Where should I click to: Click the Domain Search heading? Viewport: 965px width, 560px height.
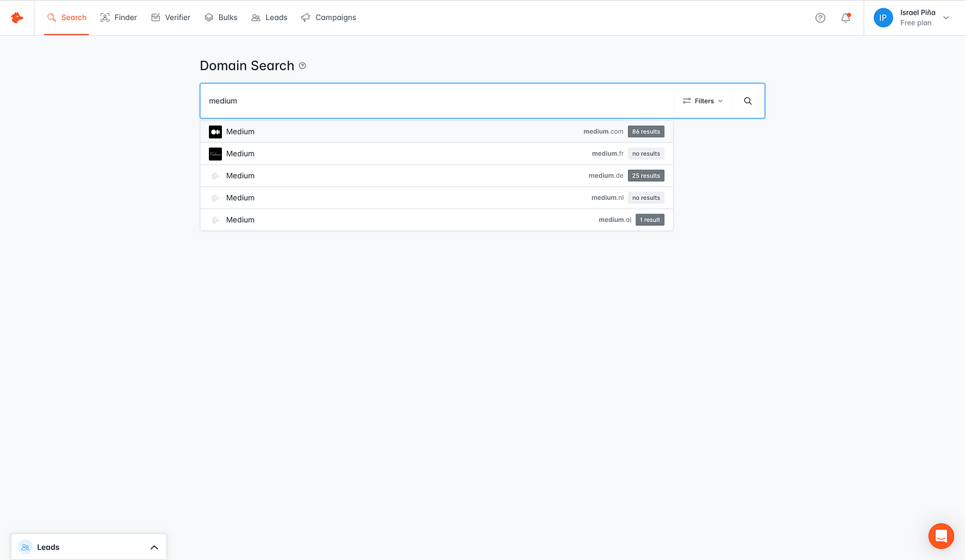click(247, 66)
